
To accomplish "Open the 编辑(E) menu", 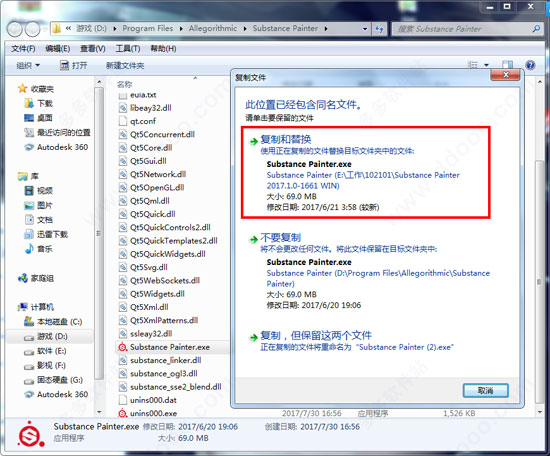I will [x=58, y=48].
